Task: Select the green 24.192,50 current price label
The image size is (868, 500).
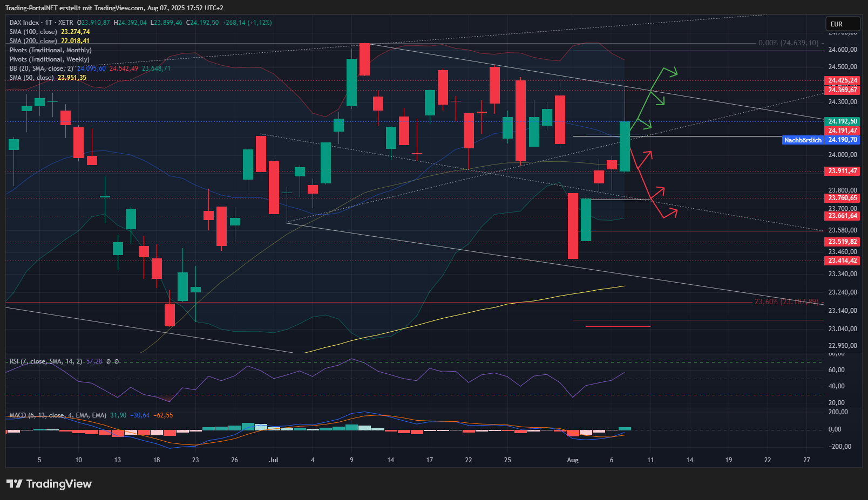Action: pos(842,121)
